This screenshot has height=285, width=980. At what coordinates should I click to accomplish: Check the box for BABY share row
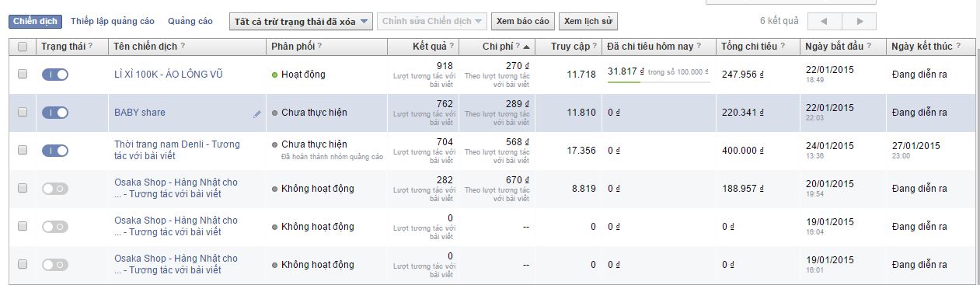click(23, 113)
